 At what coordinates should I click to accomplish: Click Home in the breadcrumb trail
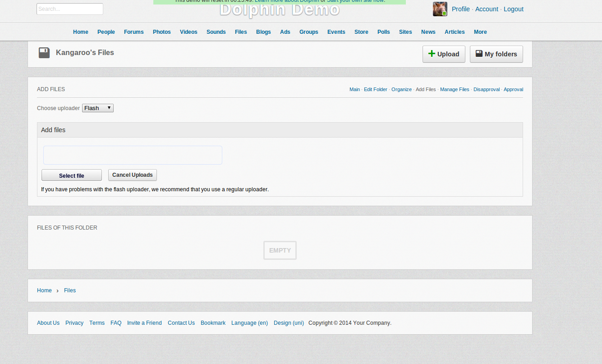44,290
